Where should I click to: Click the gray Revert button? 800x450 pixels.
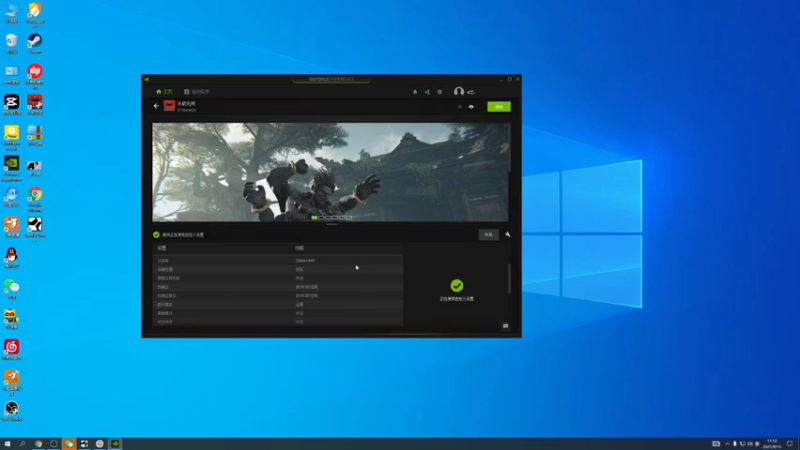(488, 235)
